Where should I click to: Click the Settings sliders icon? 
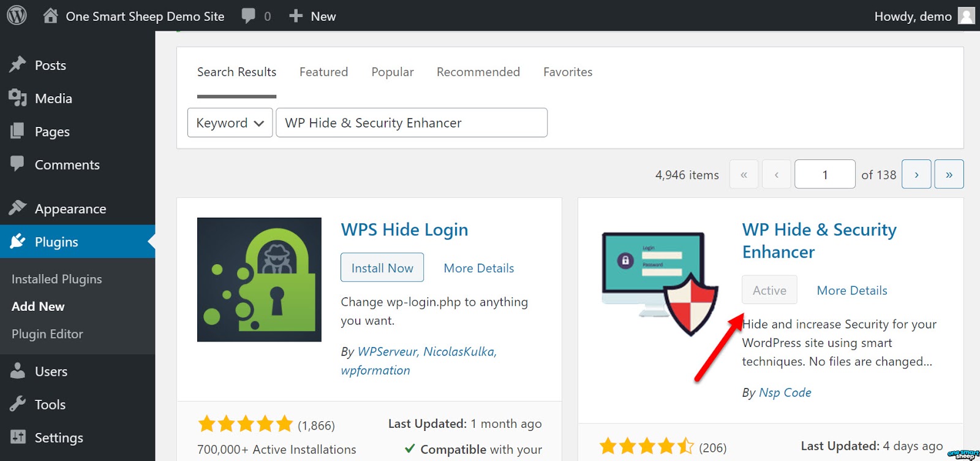18,437
